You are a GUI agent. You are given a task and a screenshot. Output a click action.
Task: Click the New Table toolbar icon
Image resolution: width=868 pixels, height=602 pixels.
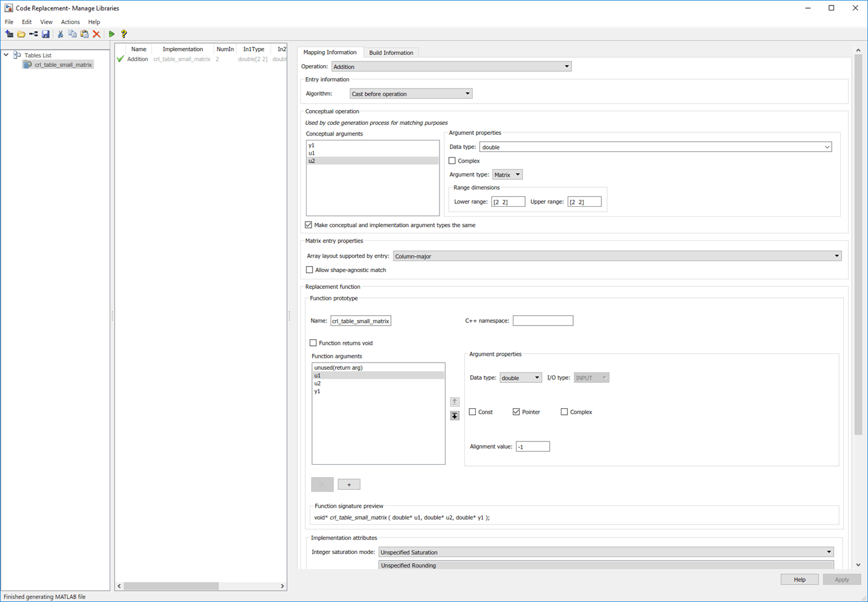tap(9, 34)
